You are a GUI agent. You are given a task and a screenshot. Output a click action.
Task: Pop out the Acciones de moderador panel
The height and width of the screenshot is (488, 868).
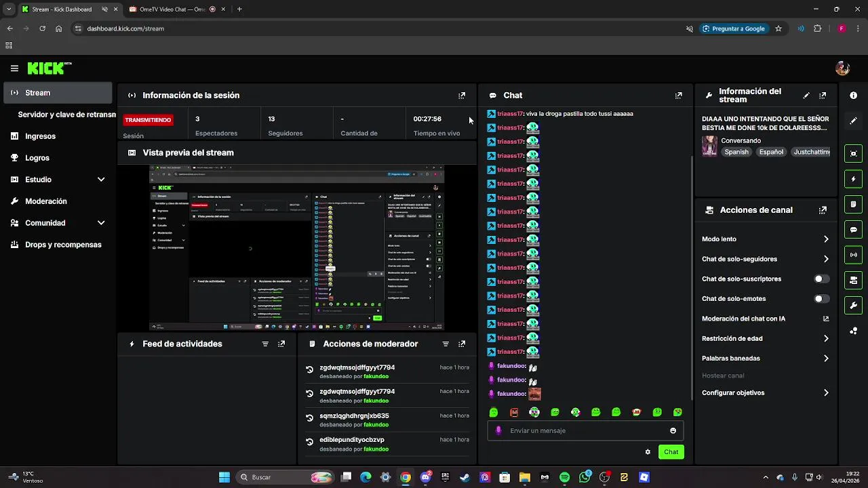[x=462, y=344]
